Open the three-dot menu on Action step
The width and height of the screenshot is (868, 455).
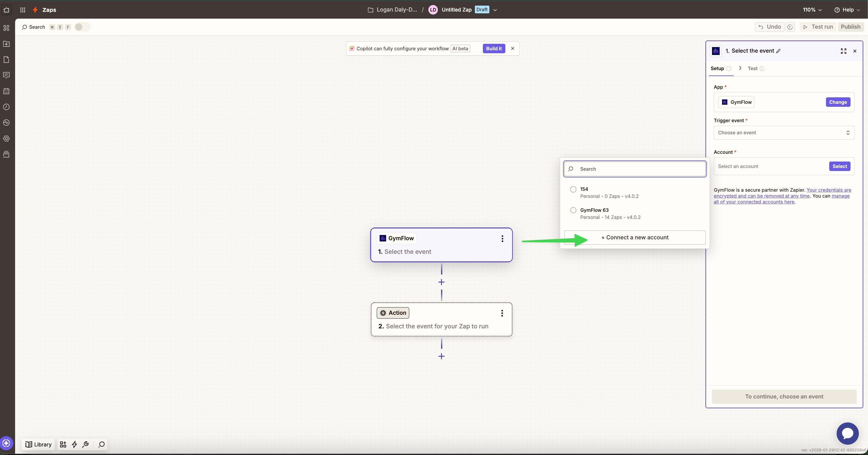coord(502,313)
